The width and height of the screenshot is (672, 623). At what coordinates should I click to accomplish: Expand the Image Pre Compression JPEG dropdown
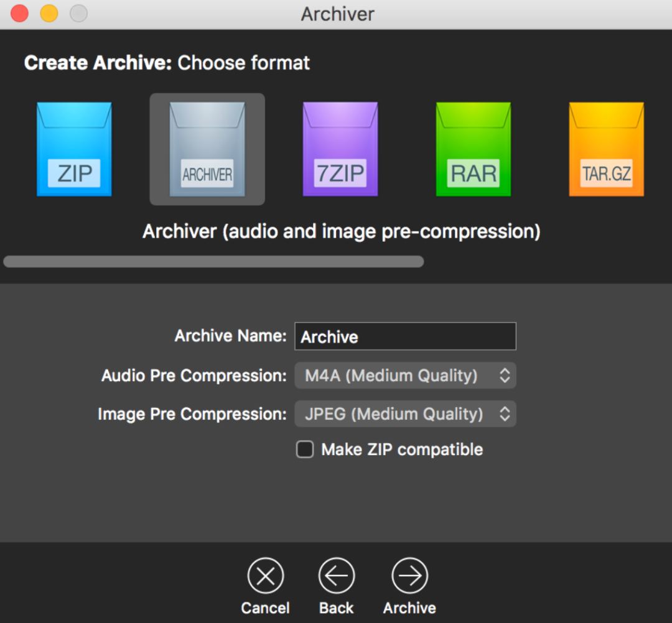(405, 414)
